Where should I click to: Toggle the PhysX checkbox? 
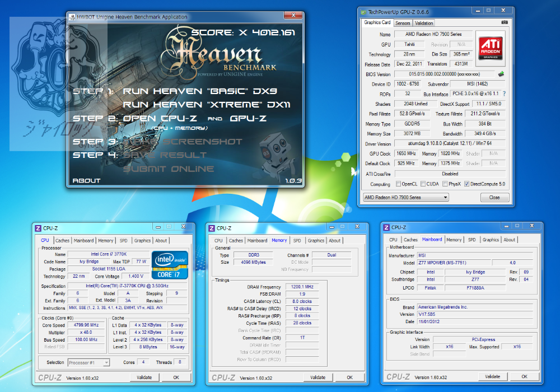click(x=445, y=184)
